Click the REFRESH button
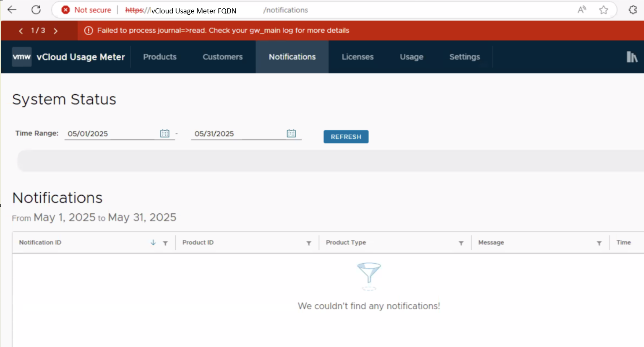Screen dimensions: 644x347 point(346,137)
